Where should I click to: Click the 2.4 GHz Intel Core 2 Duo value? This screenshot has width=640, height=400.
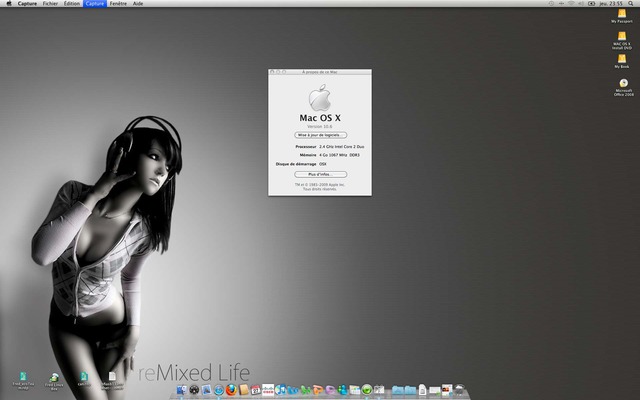(342, 147)
